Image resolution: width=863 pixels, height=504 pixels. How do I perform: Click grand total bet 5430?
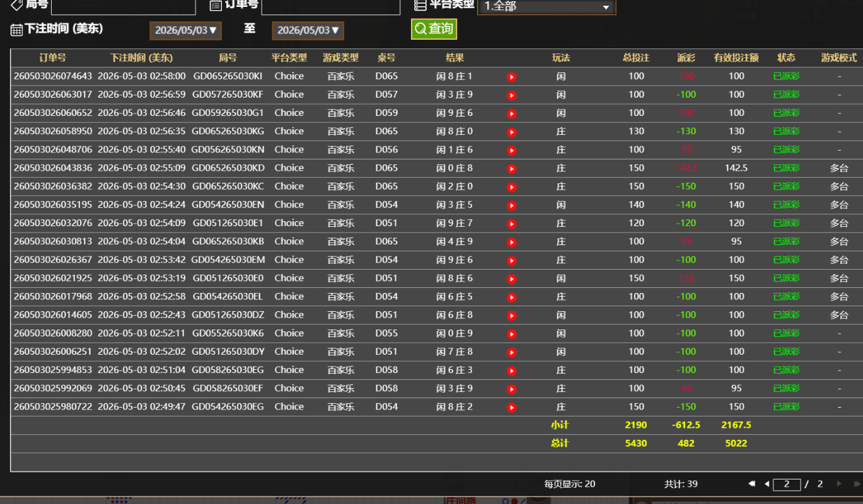[636, 444]
